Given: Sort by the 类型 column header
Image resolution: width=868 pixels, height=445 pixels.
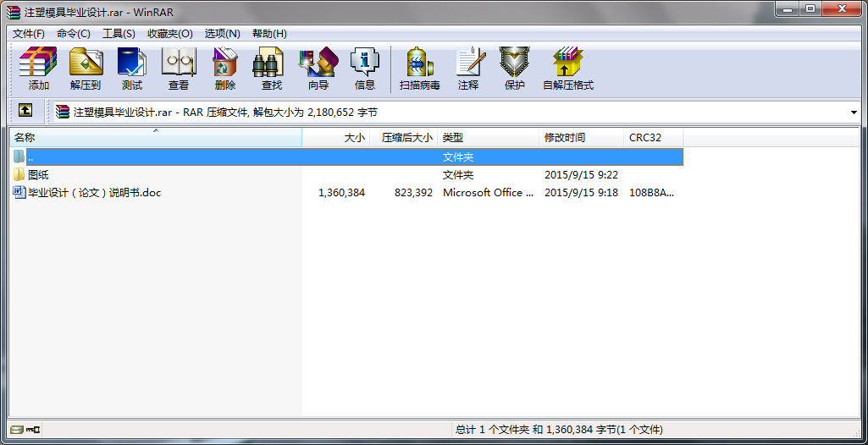Looking at the screenshot, I should (x=489, y=138).
